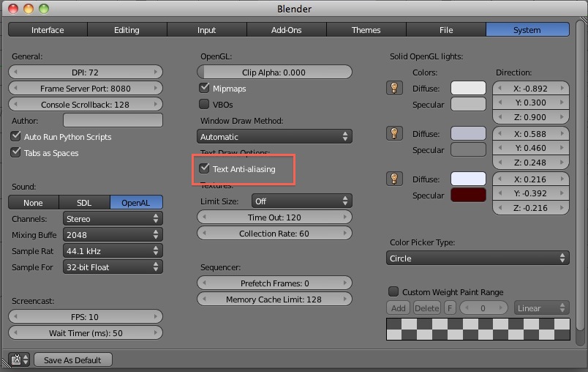Viewport: 588px width, 372px height.
Task: Open Linear interpolation dropdown
Action: pos(541,308)
